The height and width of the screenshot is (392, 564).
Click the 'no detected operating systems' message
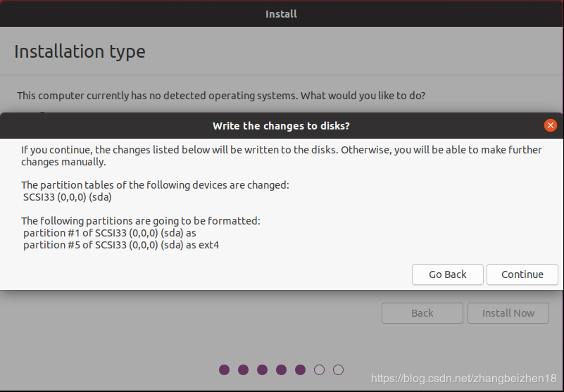(221, 95)
